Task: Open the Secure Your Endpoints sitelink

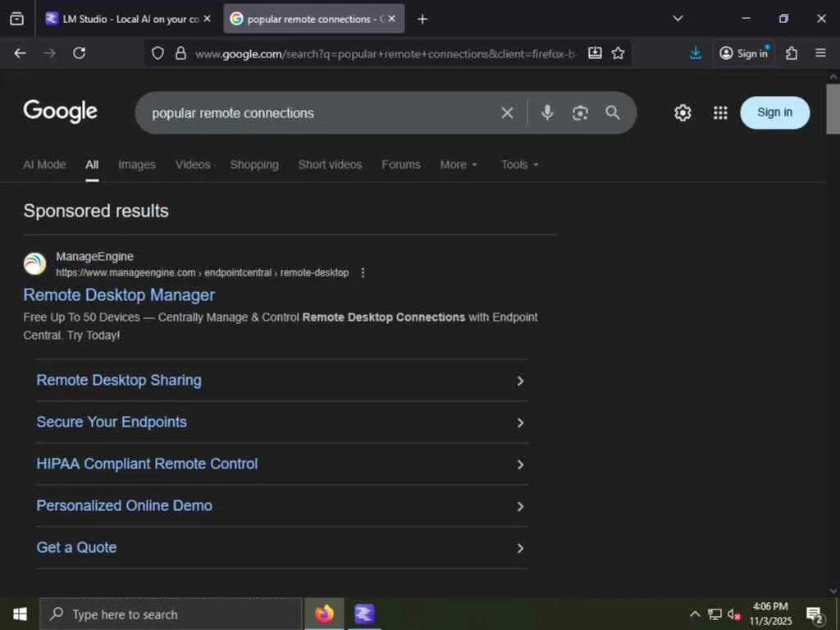Action: pos(112,422)
